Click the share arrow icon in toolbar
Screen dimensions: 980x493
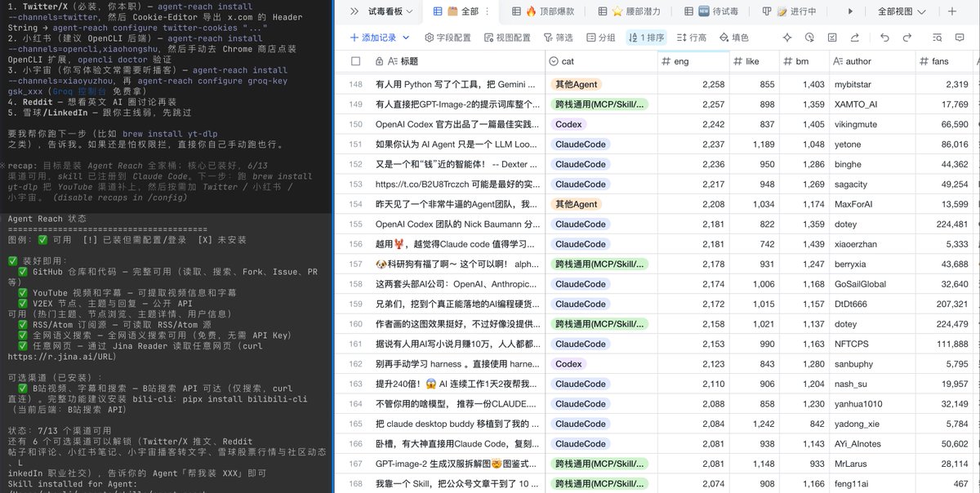(x=853, y=38)
